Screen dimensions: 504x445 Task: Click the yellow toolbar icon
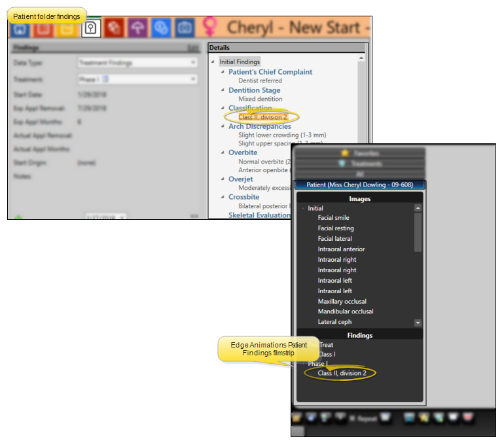(66, 27)
